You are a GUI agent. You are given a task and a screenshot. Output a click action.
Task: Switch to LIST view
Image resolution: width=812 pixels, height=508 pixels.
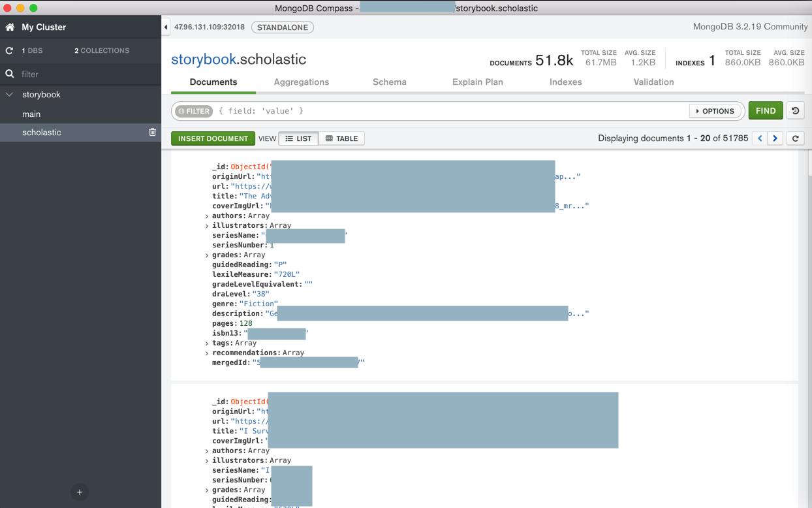[x=299, y=138]
